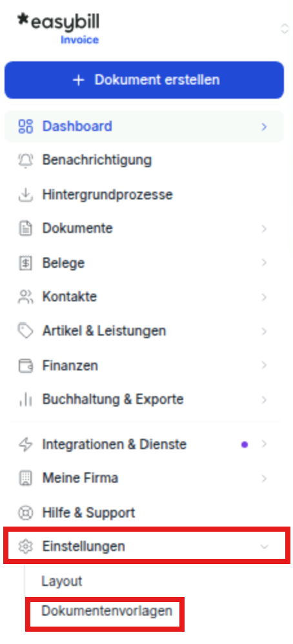Click the Integrationen & Dienste lightning icon
Viewport: 293px width, 644px height.
click(25, 444)
